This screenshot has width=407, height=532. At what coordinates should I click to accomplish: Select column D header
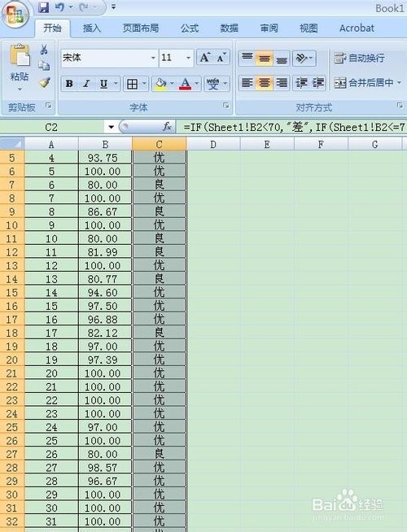tap(213, 144)
